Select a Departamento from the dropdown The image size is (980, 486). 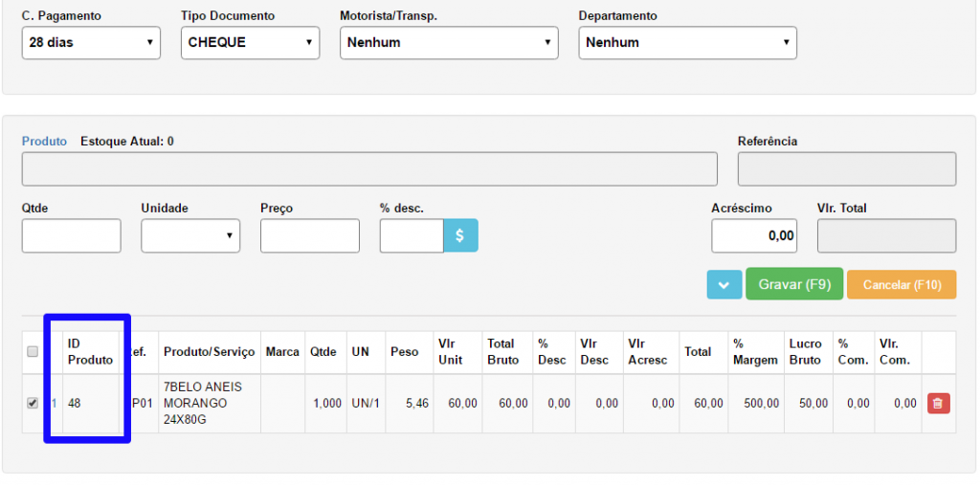(687, 43)
